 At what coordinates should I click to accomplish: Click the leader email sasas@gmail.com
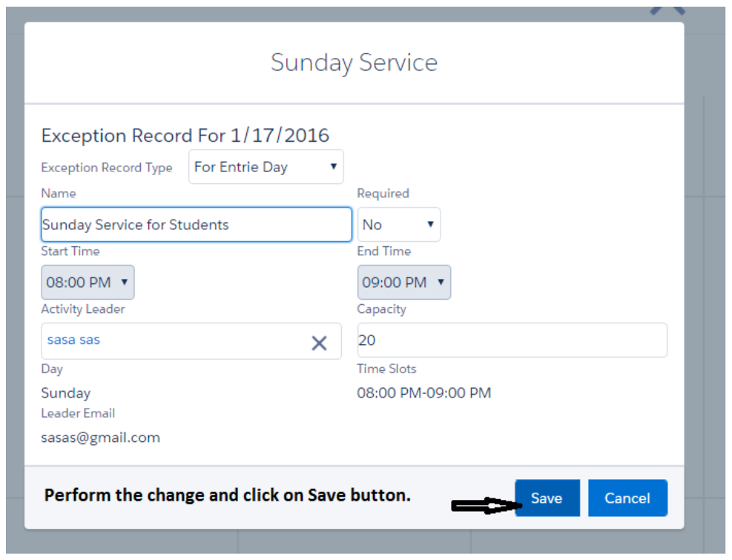[100, 438]
